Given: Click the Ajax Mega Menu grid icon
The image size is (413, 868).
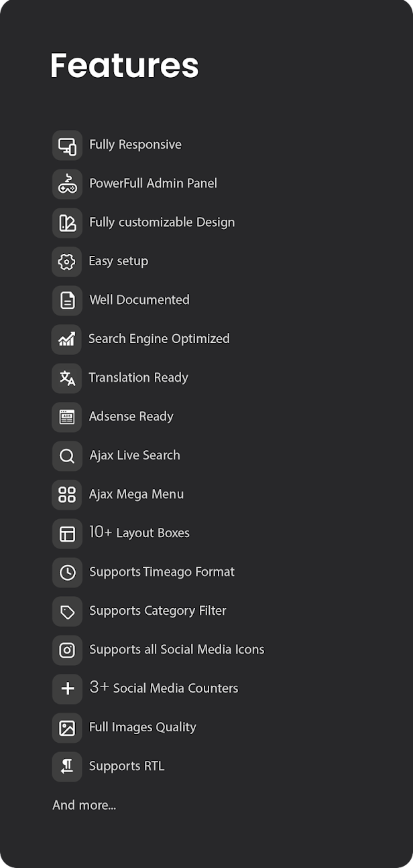Looking at the screenshot, I should [x=67, y=495].
